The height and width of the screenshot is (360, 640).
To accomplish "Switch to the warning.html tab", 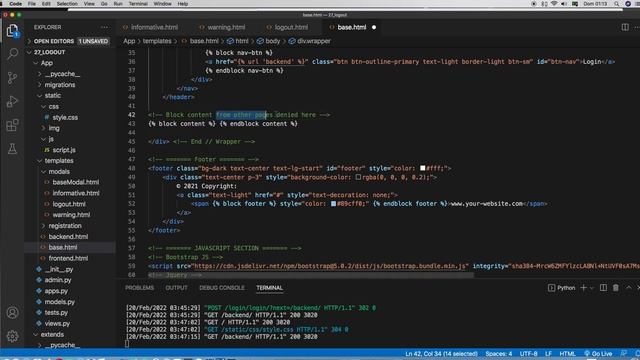I will point(226,27).
